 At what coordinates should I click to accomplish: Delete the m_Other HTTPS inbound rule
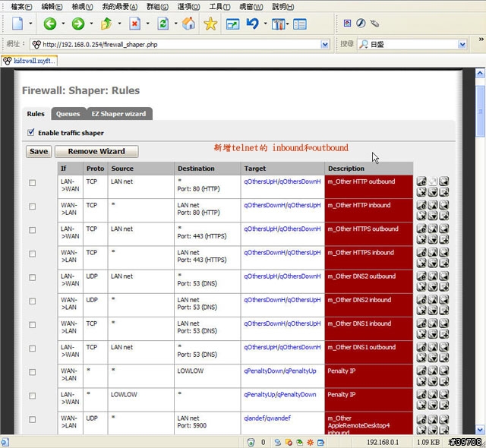pyautogui.click(x=421, y=263)
